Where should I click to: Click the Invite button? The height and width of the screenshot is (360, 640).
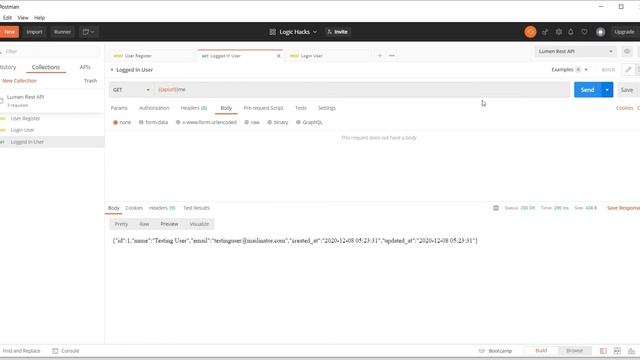pyautogui.click(x=338, y=32)
